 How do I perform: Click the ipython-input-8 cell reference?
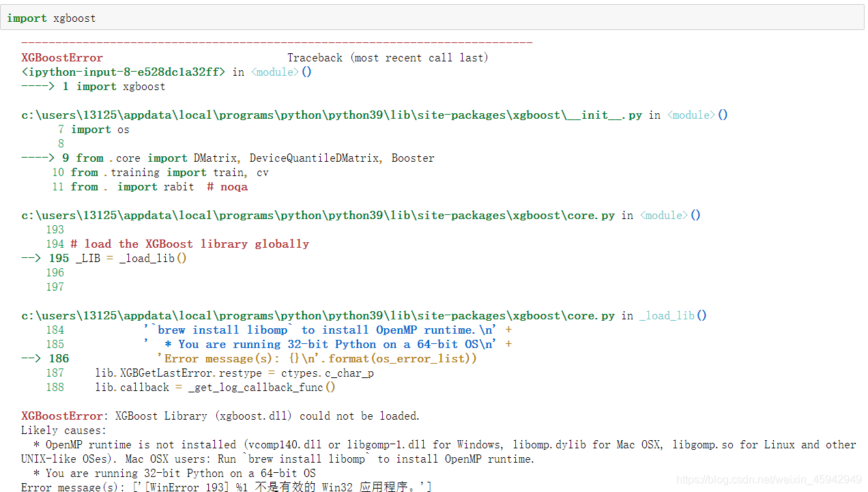click(x=123, y=72)
